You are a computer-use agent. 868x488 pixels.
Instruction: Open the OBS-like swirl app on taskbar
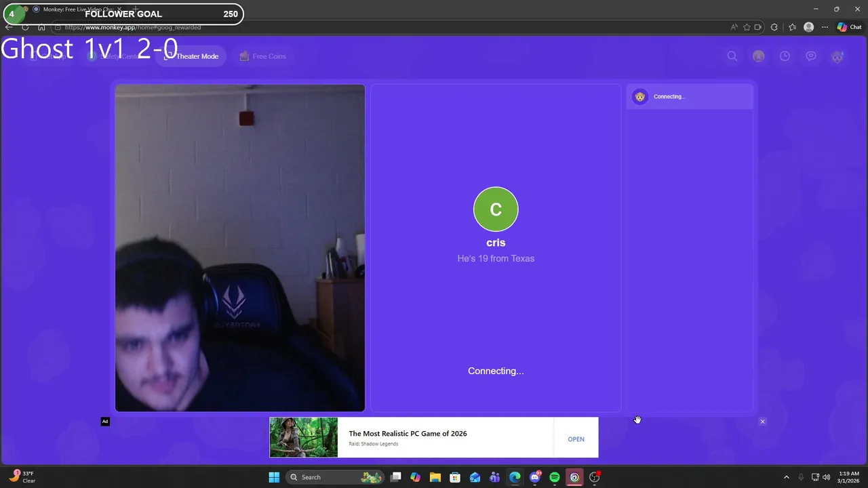pos(574,477)
